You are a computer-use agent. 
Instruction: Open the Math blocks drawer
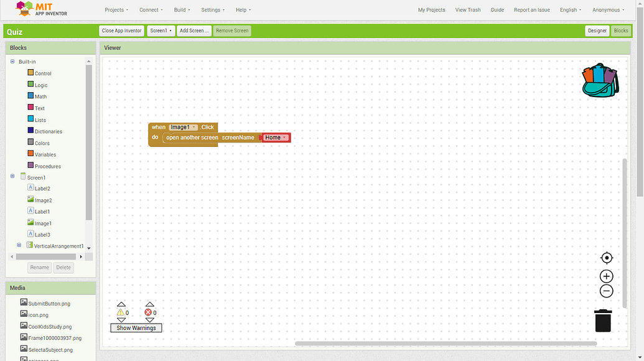(40, 96)
